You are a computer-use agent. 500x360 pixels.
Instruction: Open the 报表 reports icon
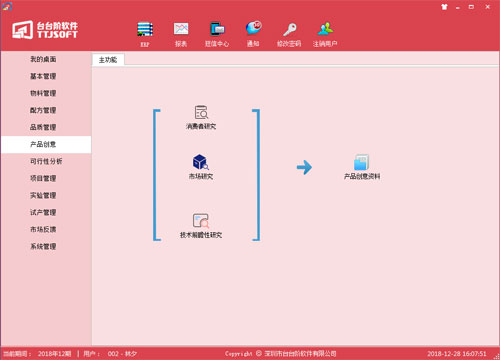click(181, 30)
